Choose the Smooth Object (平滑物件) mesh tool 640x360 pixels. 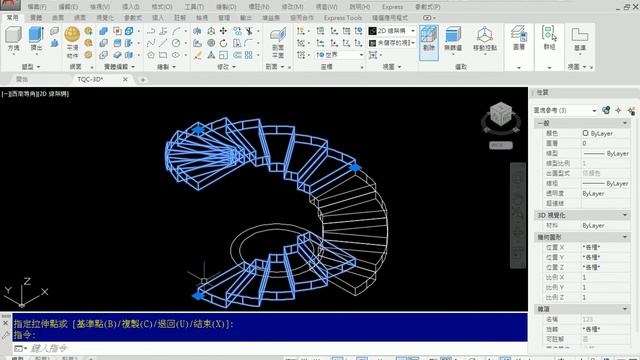coord(72,42)
